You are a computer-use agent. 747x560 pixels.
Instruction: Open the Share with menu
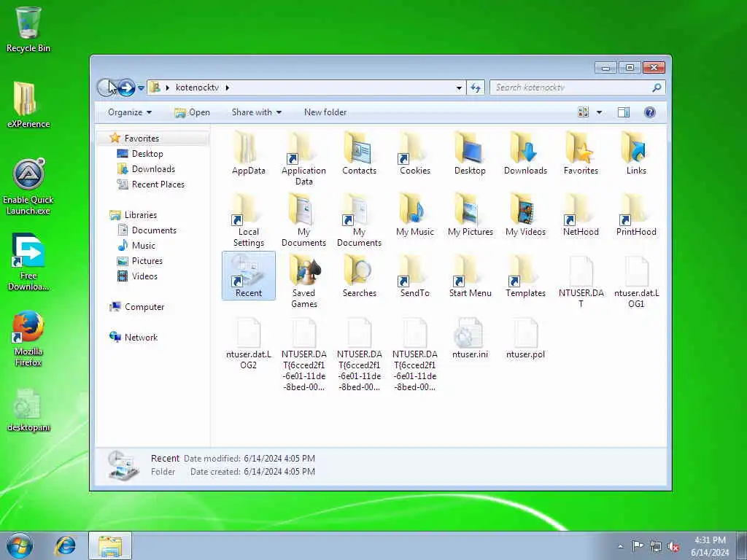click(256, 112)
